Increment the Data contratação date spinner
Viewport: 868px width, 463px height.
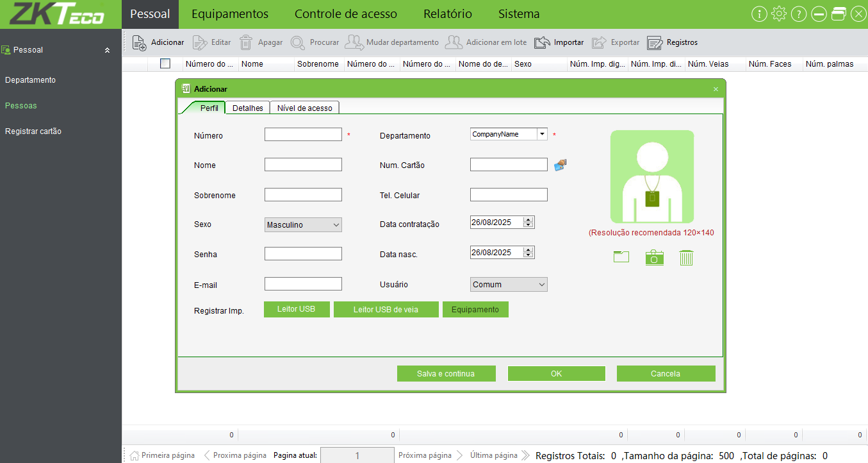(x=528, y=219)
